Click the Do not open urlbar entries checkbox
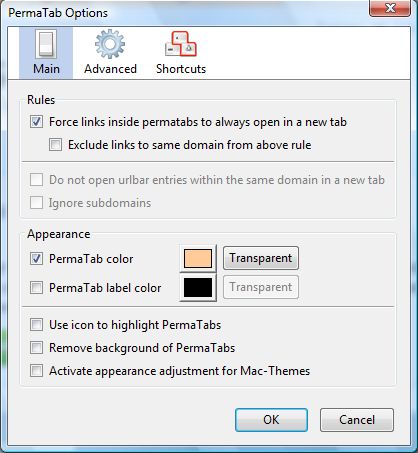 36,180
